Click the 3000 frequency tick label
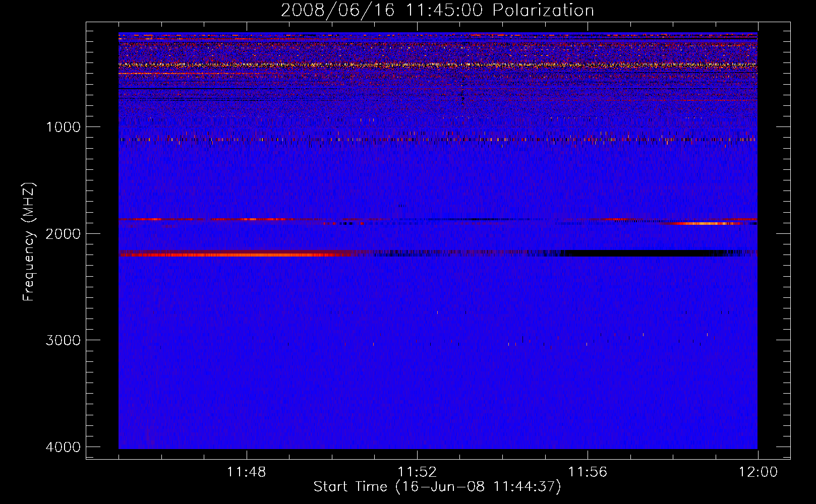This screenshot has height=504, width=816. tap(63, 340)
